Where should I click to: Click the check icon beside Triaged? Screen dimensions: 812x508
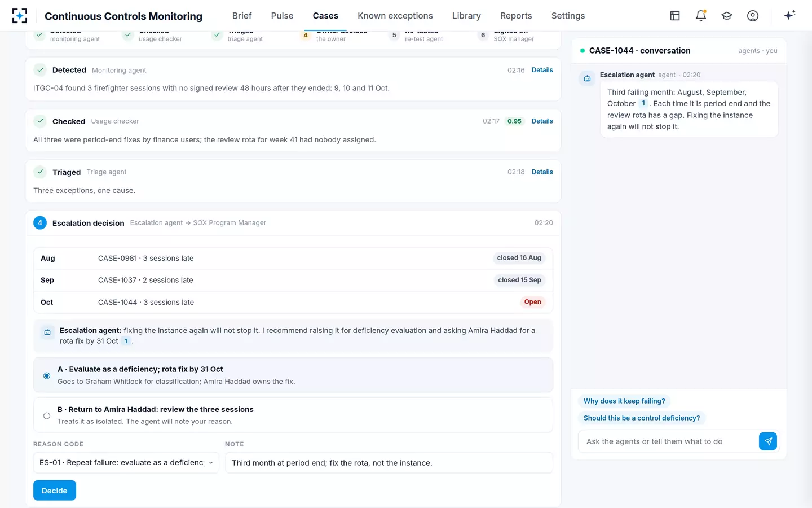[x=40, y=172]
